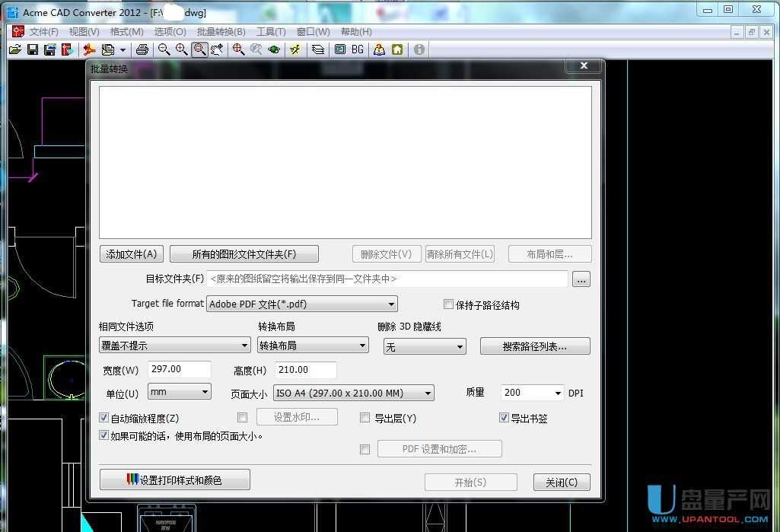Viewport: 780px width, 532px height.
Task: Select the Zoom in magnifier tool
Action: click(182, 49)
